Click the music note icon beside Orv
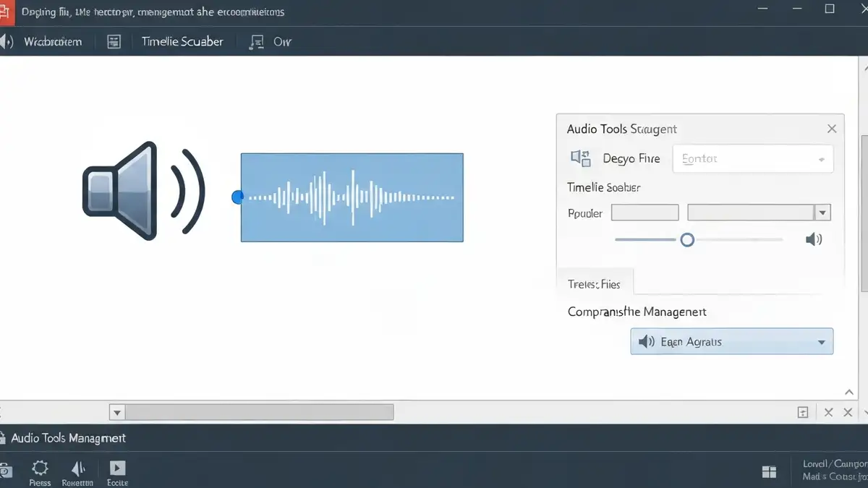 point(256,42)
